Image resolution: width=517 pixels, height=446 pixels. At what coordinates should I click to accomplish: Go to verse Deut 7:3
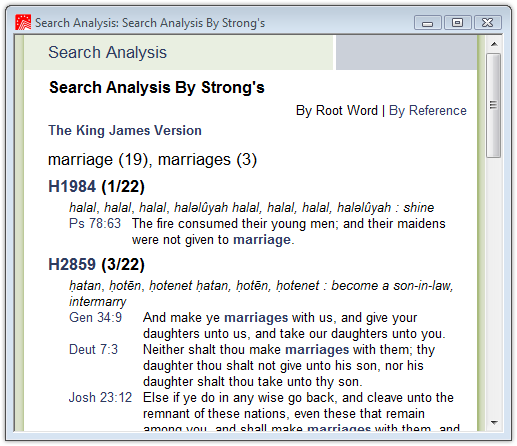click(93, 349)
